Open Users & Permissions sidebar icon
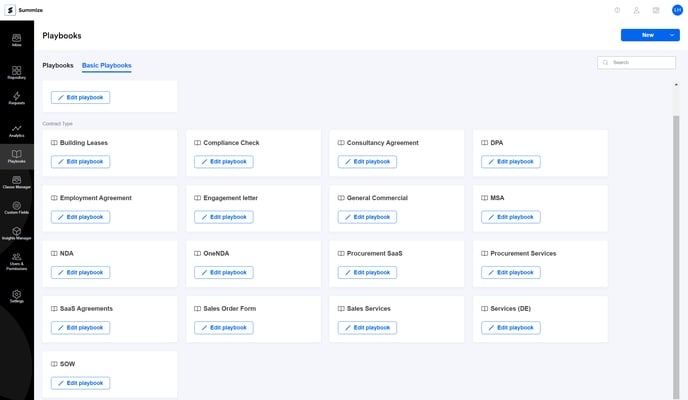This screenshot has height=400, width=688. [16, 261]
